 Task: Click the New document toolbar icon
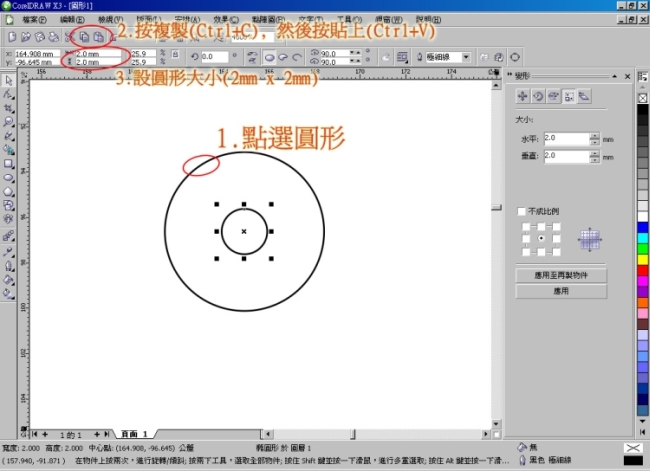point(12,37)
